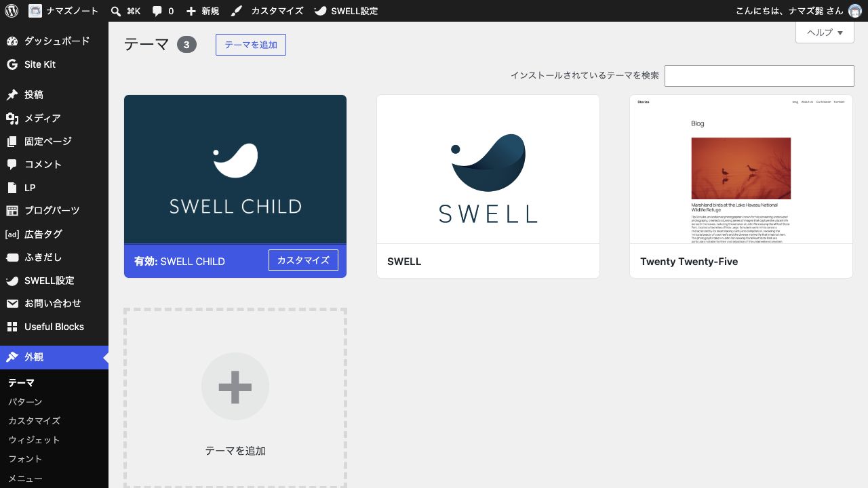This screenshot has height=488, width=868.
Task: Click the paintbrush icon beside カスタマイズ in admin bar
Action: (x=235, y=11)
